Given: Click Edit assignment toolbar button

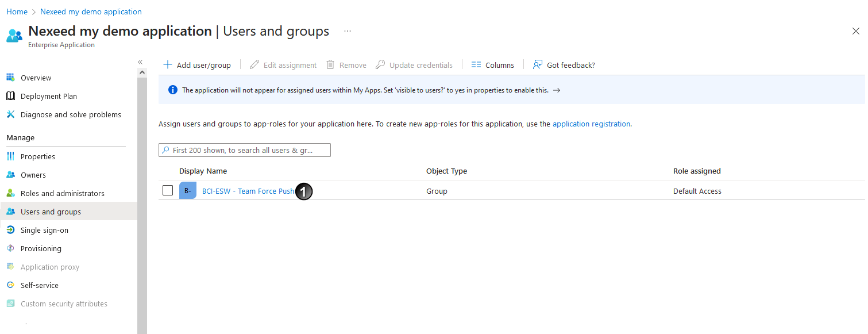Looking at the screenshot, I should (x=283, y=65).
